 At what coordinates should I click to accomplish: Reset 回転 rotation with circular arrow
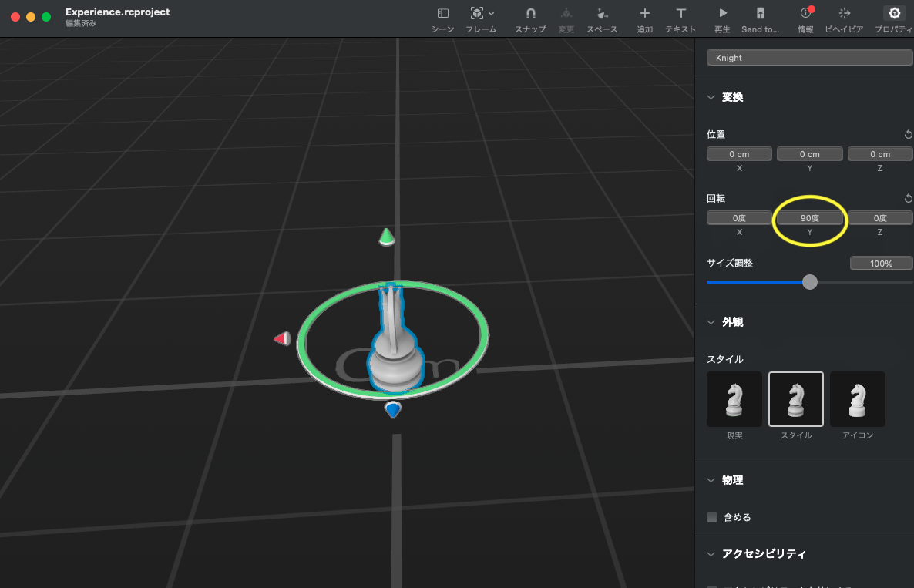[908, 199]
